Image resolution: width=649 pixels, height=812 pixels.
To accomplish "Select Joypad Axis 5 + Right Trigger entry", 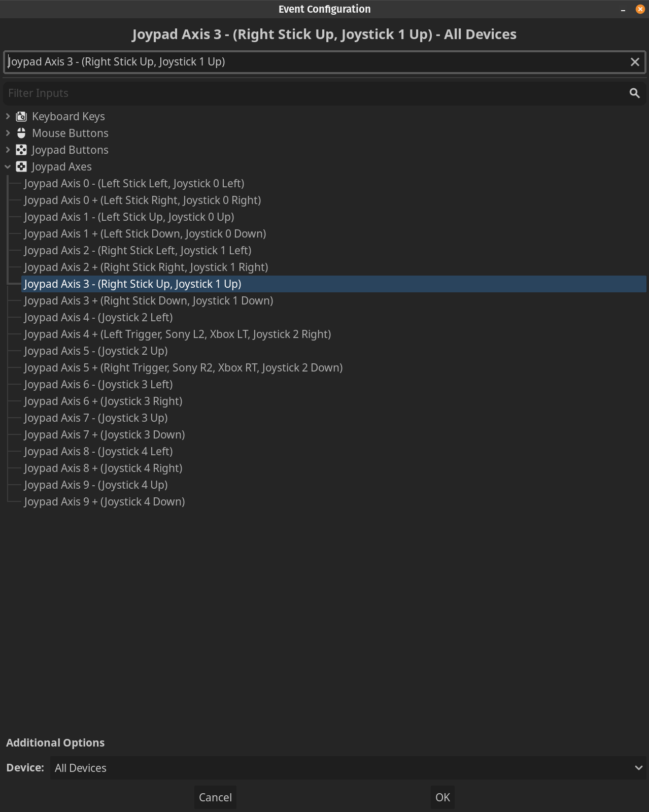I will click(183, 367).
